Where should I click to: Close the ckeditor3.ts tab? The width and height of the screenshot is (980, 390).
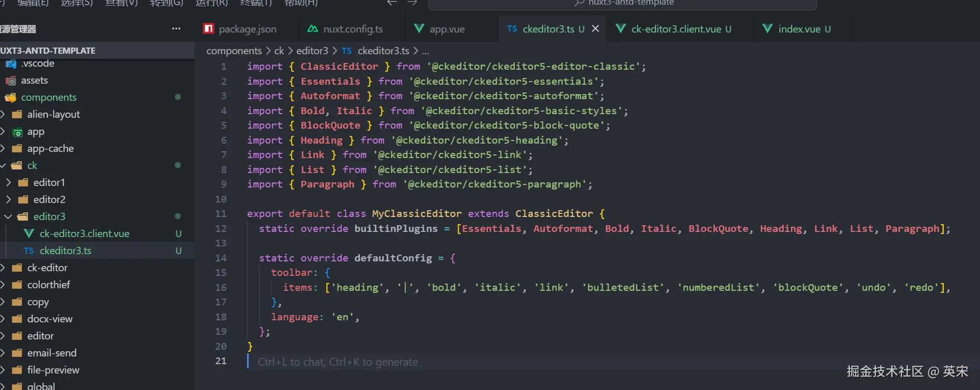pos(595,29)
